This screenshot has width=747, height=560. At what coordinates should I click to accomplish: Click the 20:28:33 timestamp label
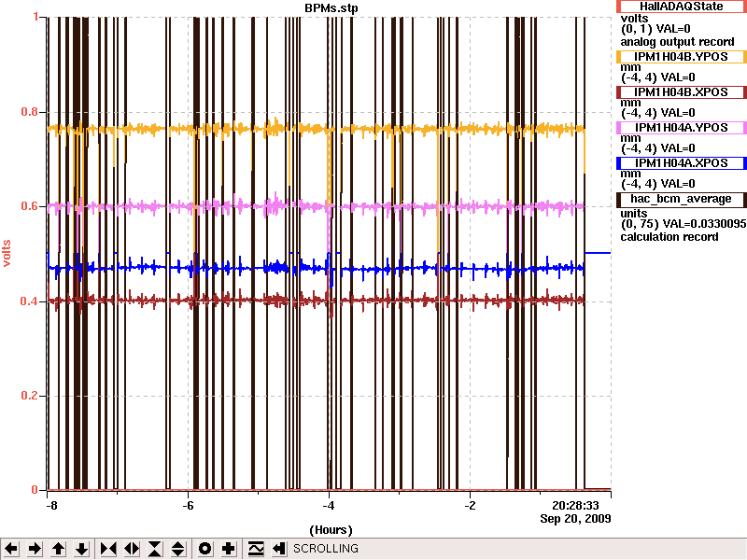pos(575,505)
